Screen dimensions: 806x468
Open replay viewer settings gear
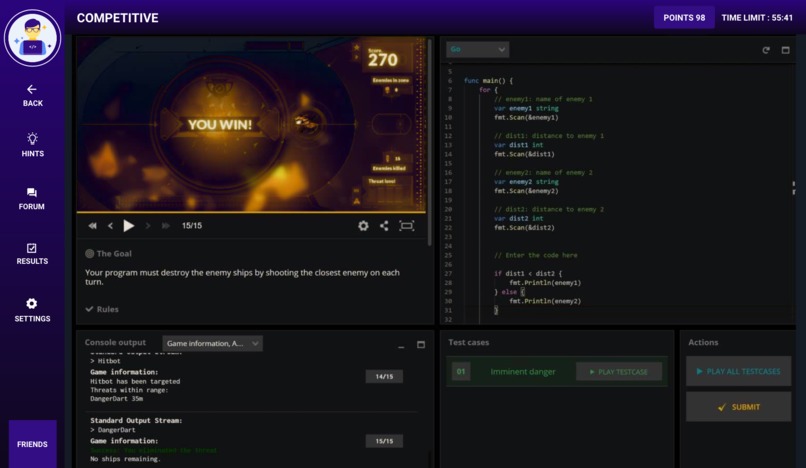pos(363,226)
